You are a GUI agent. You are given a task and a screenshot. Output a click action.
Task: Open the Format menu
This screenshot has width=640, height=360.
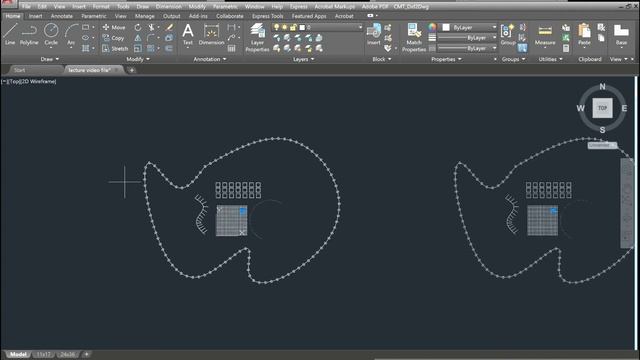(100, 7)
